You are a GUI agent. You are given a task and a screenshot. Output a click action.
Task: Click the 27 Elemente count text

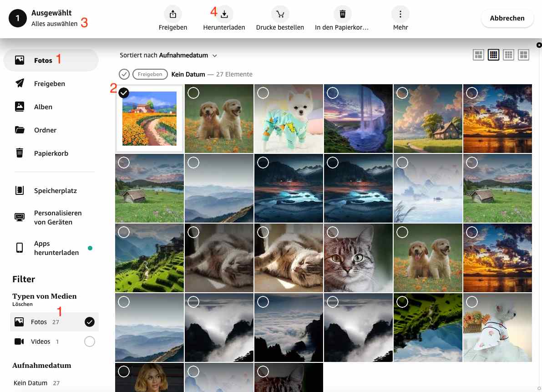click(234, 74)
